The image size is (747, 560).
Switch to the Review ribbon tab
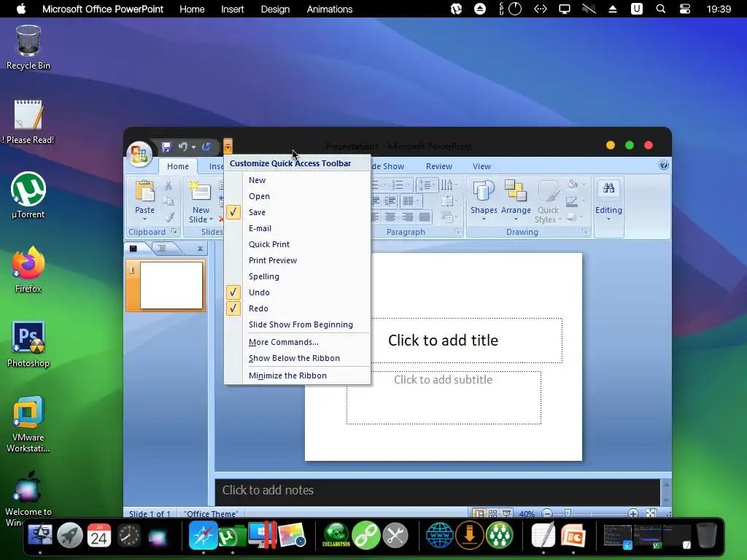pos(438,166)
